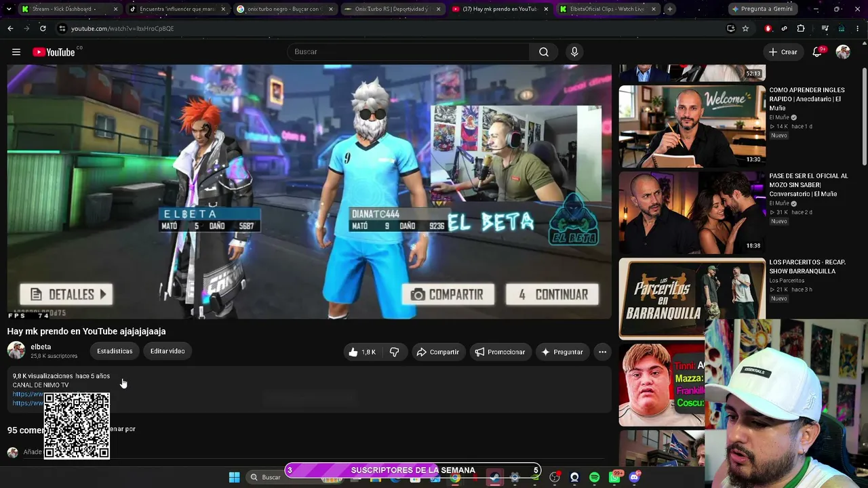Image resolution: width=868 pixels, height=488 pixels.
Task: Click the Pregunta a Gemini button
Action: pyautogui.click(x=762, y=9)
